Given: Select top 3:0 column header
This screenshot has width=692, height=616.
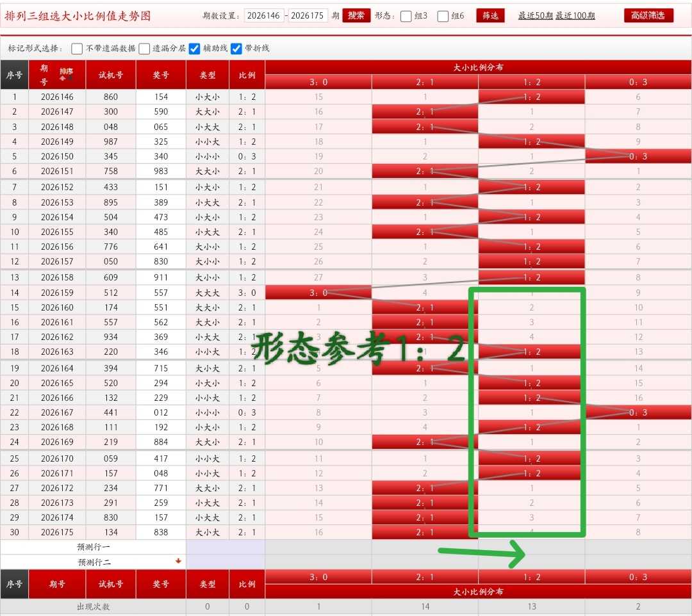Looking at the screenshot, I should pos(318,82).
